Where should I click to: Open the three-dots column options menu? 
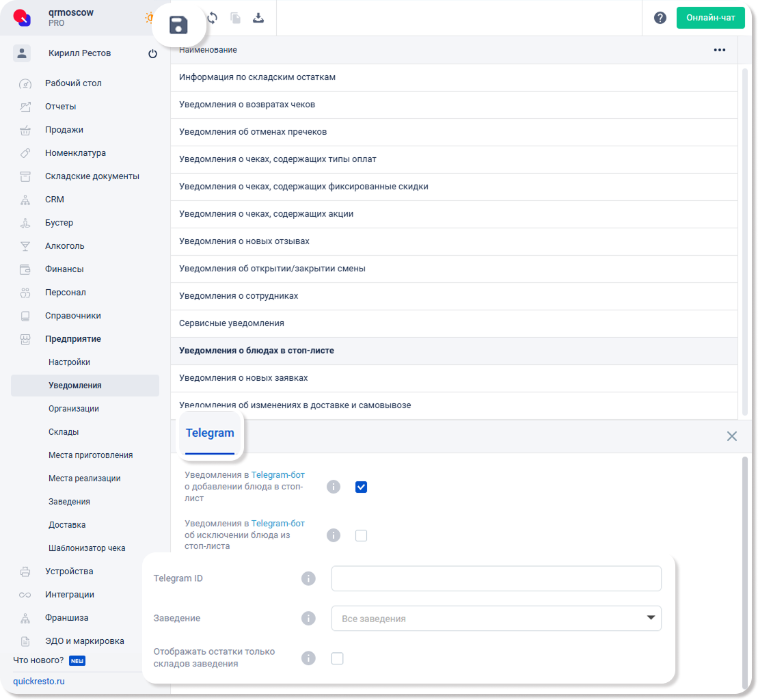pos(719,50)
